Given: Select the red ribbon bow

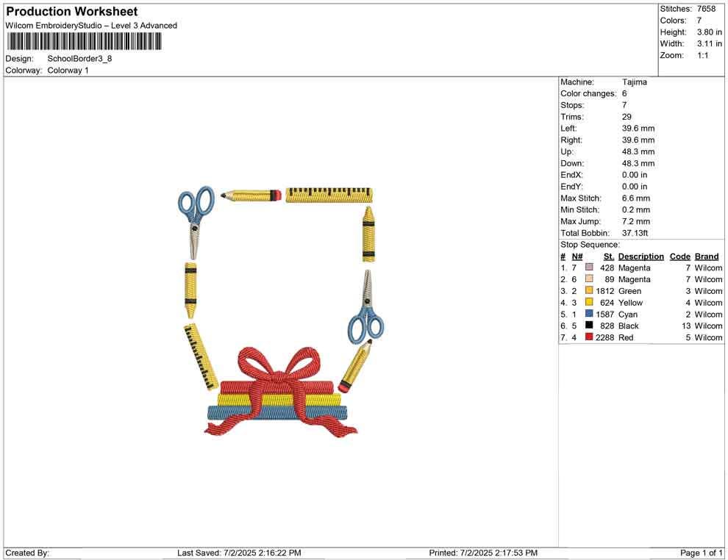Looking at the screenshot, I should 276,371.
